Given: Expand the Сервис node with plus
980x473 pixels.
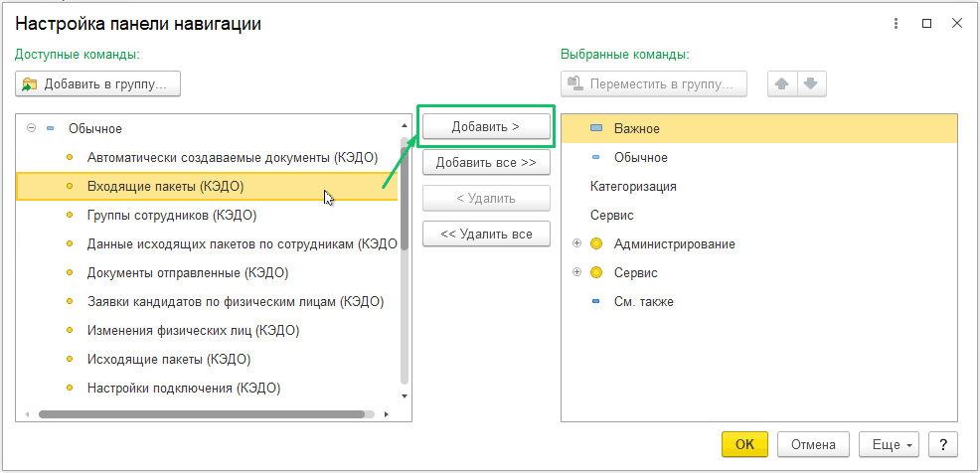Looking at the screenshot, I should tap(576, 272).
